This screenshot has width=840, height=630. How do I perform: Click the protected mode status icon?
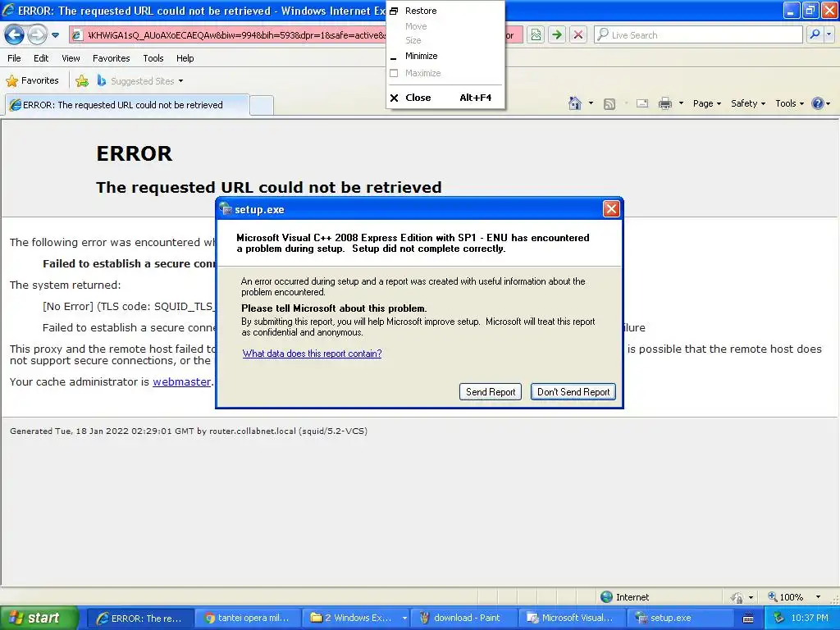pyautogui.click(x=737, y=597)
